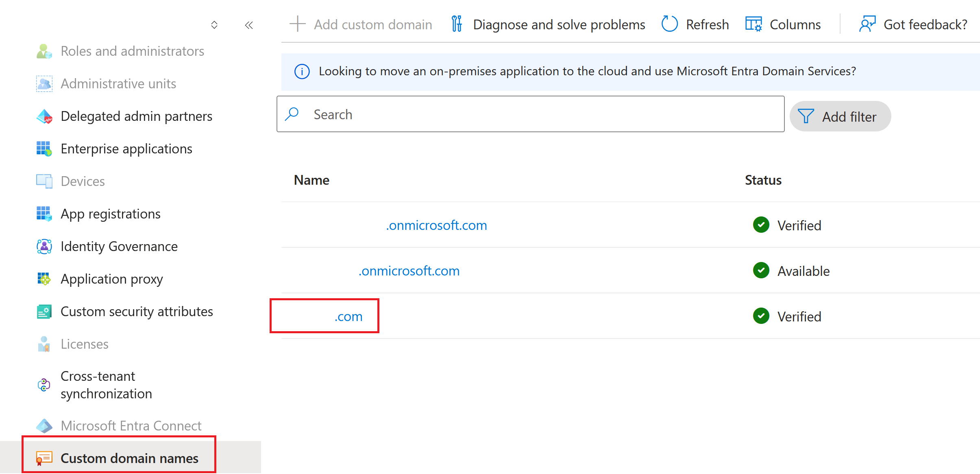The width and height of the screenshot is (980, 474).
Task: Open Columns settings
Action: [x=783, y=24]
